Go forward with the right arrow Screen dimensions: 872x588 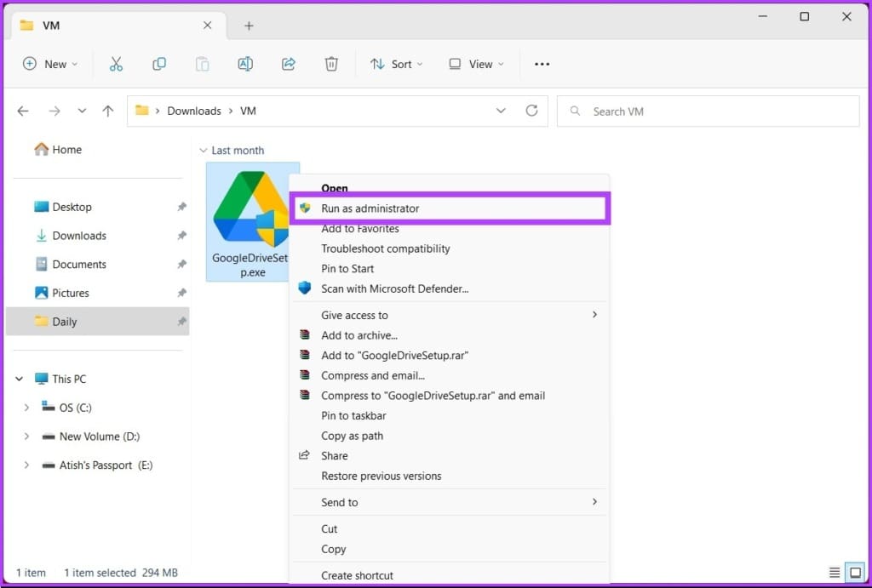click(54, 111)
